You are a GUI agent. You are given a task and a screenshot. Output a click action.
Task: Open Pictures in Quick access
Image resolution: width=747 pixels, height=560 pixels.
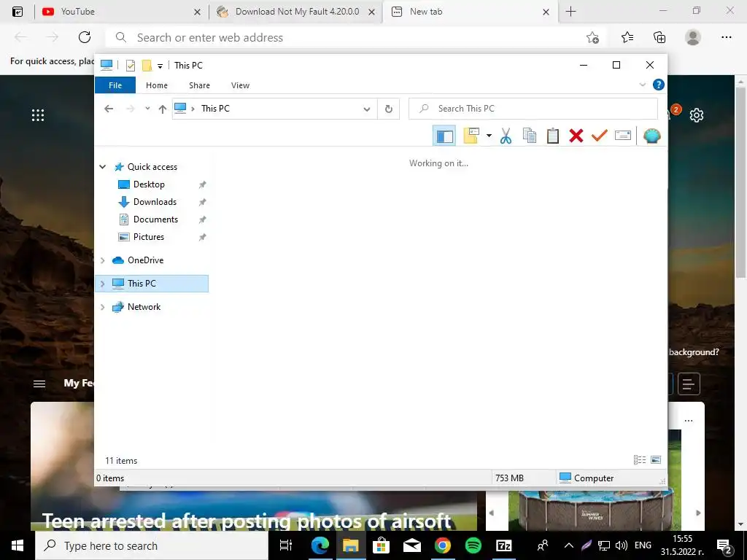coord(149,237)
